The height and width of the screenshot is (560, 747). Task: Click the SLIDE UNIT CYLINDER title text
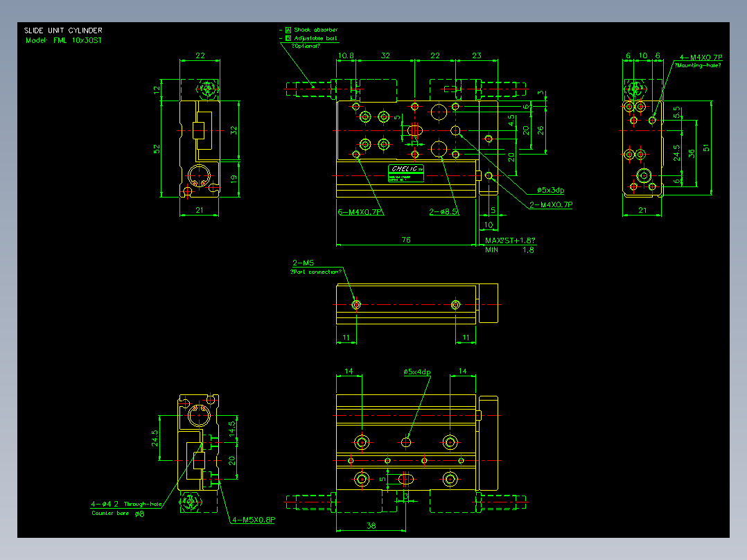click(63, 30)
